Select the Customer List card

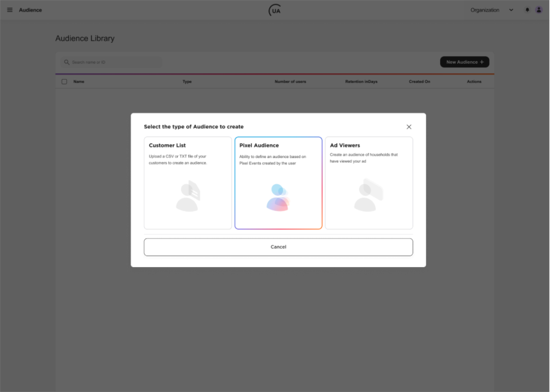pyautogui.click(x=187, y=182)
